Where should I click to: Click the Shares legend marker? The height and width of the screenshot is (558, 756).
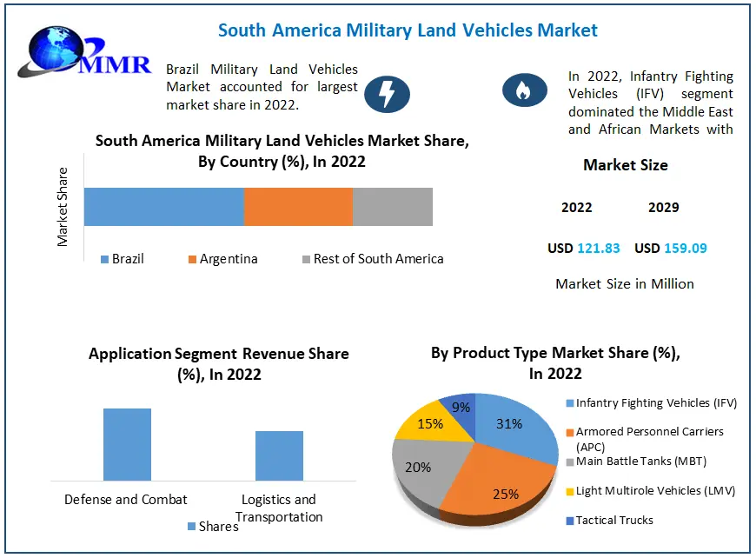coord(191,526)
